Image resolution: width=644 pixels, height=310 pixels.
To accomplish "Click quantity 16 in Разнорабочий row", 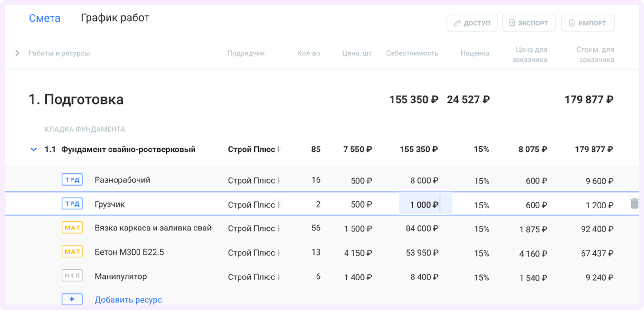I will click(x=316, y=180).
